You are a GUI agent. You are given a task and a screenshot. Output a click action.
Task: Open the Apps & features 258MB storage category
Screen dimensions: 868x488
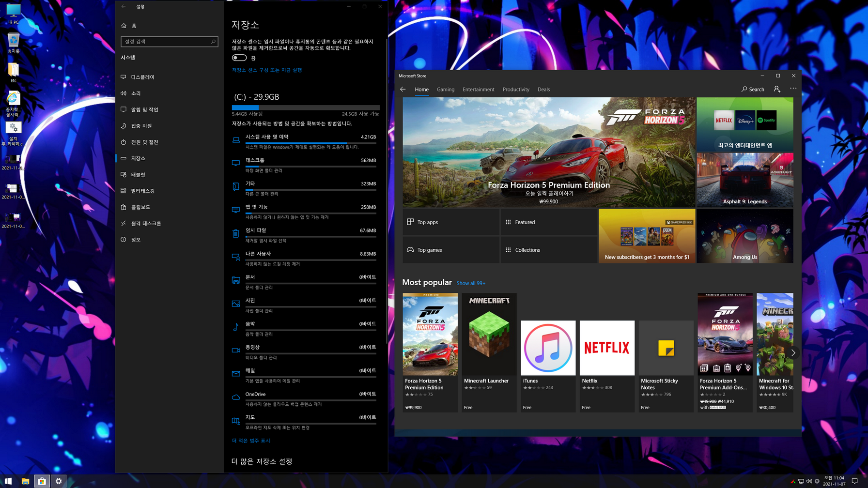coord(304,212)
